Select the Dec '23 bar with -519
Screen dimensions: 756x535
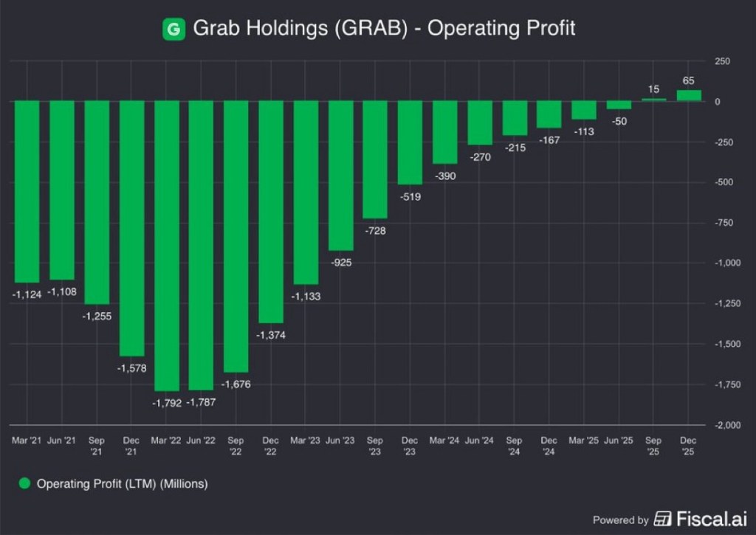click(x=410, y=142)
